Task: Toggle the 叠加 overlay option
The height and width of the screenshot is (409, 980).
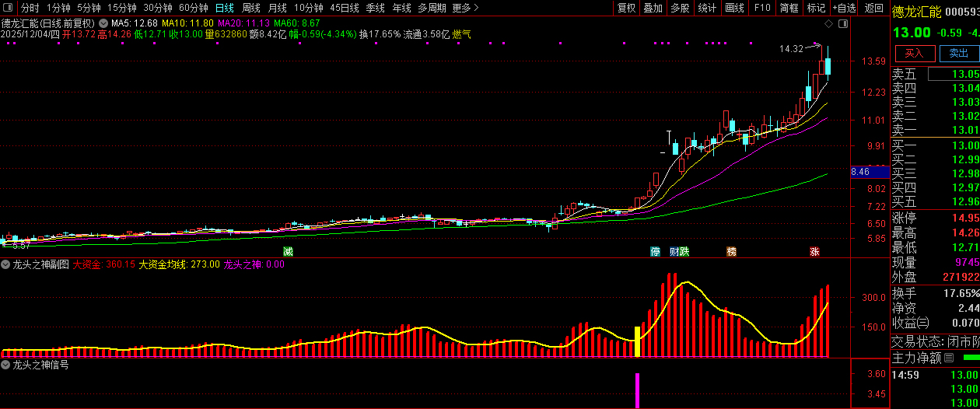Action: (653, 8)
